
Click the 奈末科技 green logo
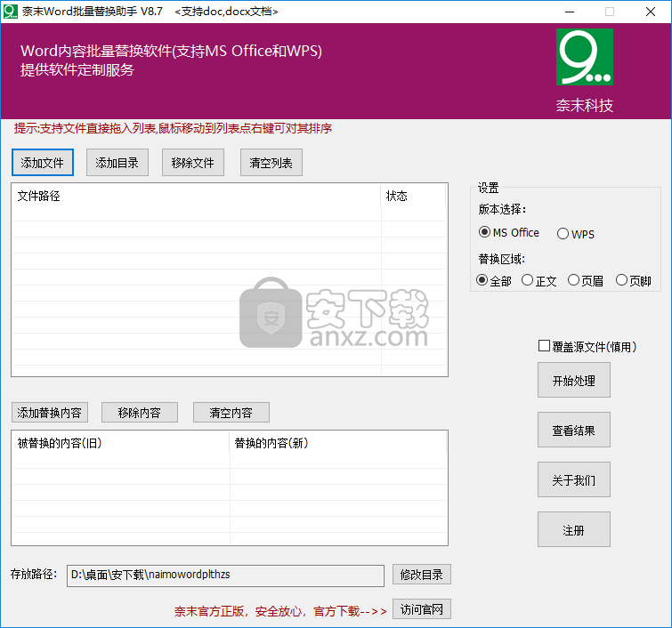point(585,57)
